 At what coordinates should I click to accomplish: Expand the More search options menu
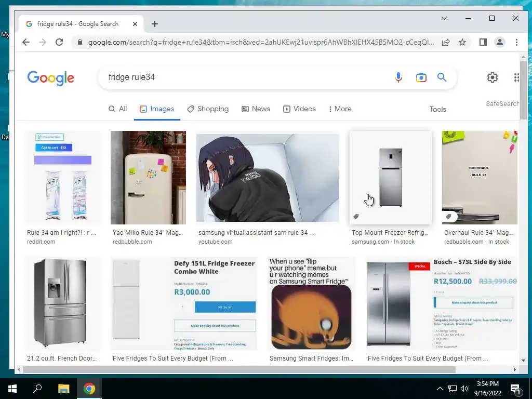[x=340, y=109]
